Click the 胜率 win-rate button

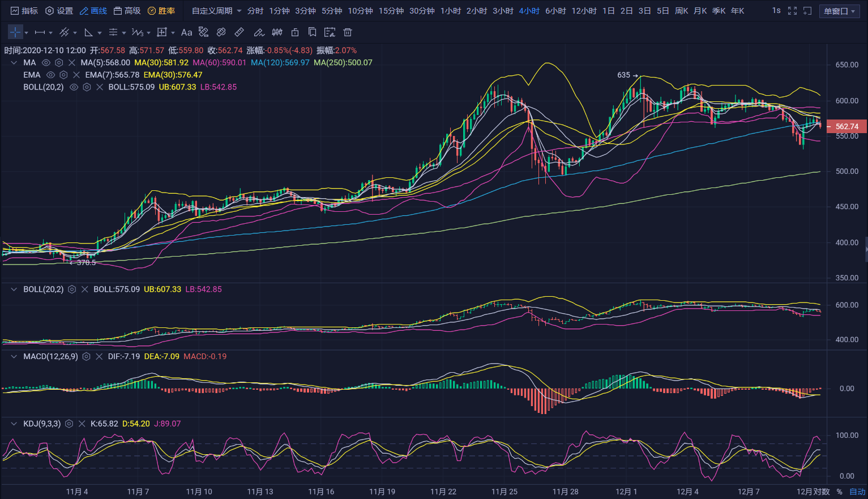click(x=161, y=11)
